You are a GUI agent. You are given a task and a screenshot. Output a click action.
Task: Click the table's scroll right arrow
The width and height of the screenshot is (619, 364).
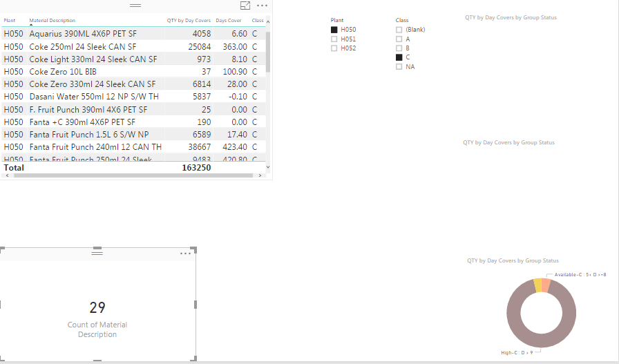coord(260,175)
